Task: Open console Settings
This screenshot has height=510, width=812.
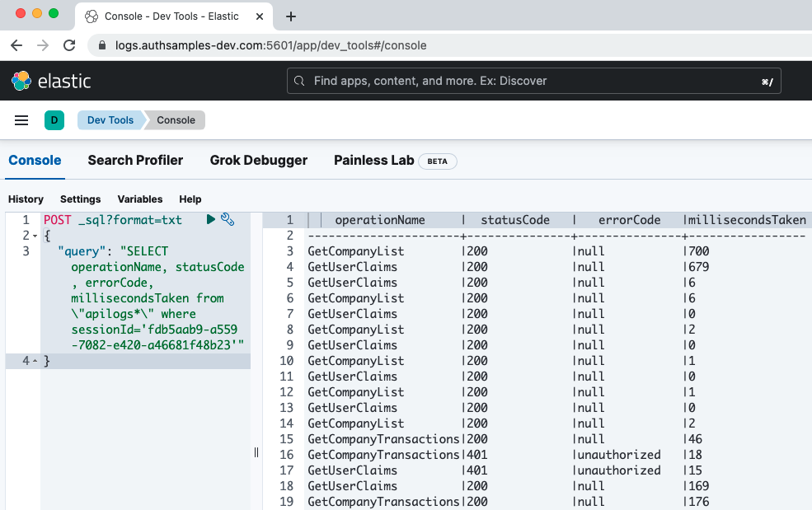Action: (x=80, y=199)
